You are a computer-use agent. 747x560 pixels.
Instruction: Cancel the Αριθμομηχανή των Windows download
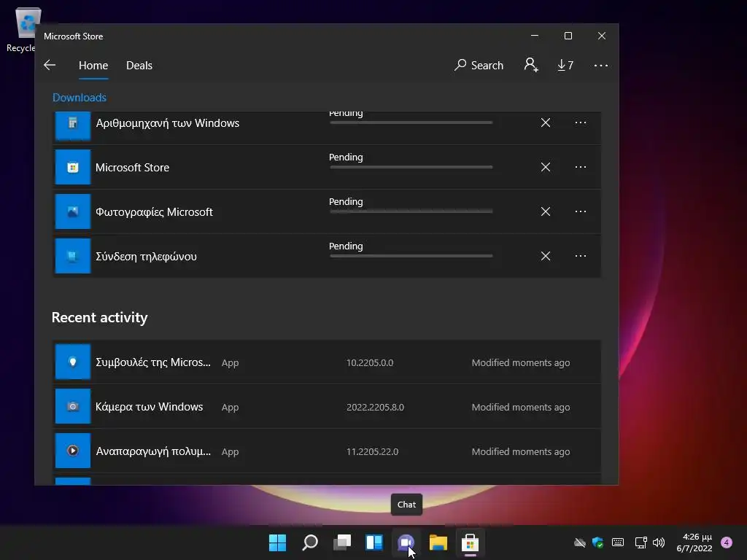coord(546,122)
